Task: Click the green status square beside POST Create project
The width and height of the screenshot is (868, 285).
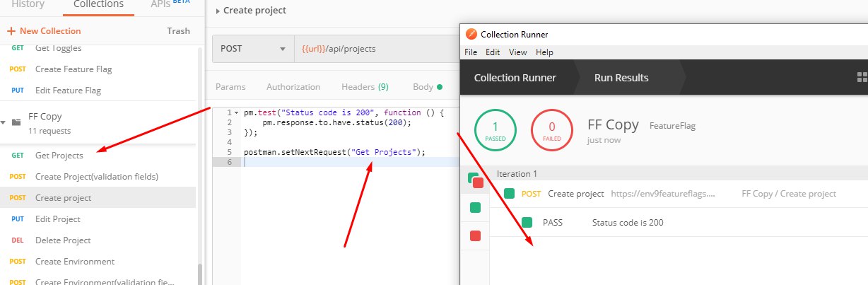Action: (x=510, y=194)
